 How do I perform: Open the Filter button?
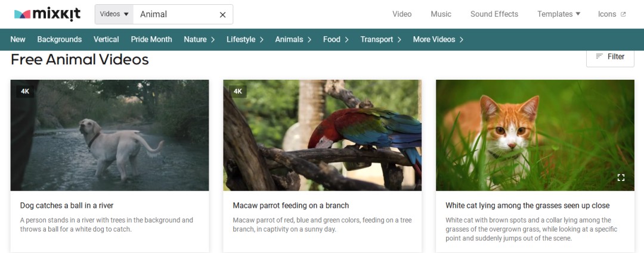click(x=610, y=57)
